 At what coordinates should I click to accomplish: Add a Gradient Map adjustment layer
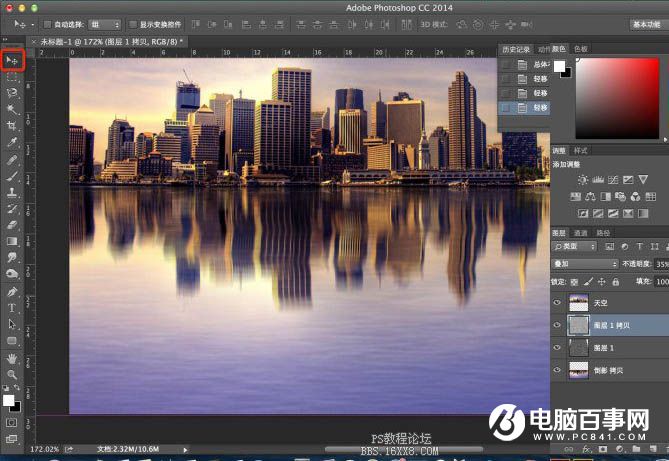point(643,213)
